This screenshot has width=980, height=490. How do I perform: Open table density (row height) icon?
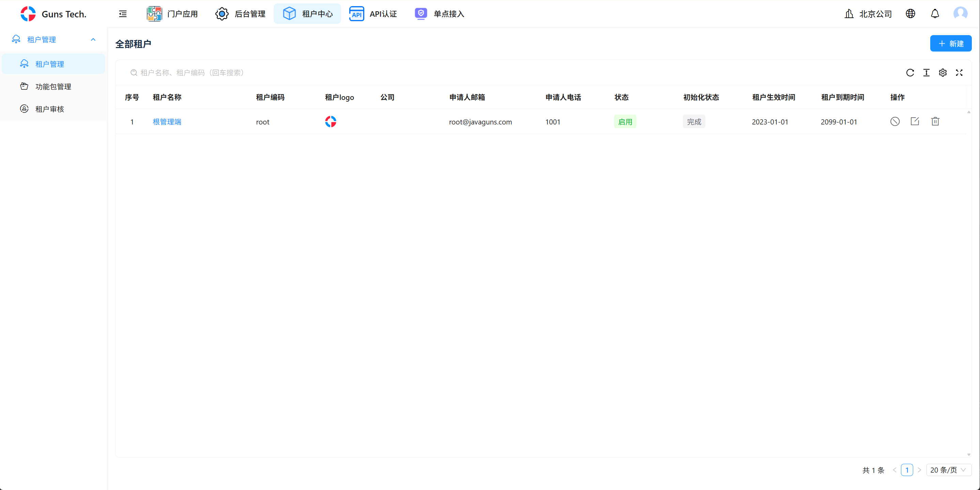click(927, 73)
